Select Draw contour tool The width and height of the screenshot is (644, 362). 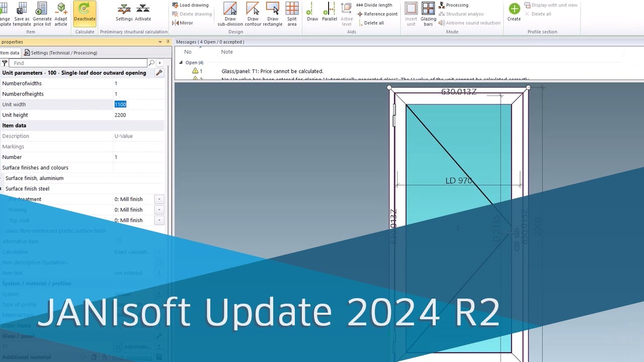(x=253, y=14)
